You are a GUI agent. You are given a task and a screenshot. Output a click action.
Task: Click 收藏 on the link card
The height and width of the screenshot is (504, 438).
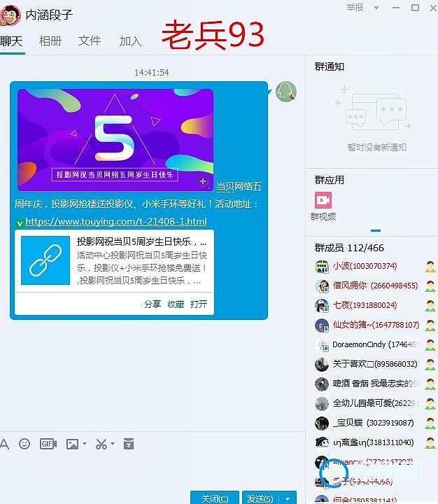pos(176,304)
